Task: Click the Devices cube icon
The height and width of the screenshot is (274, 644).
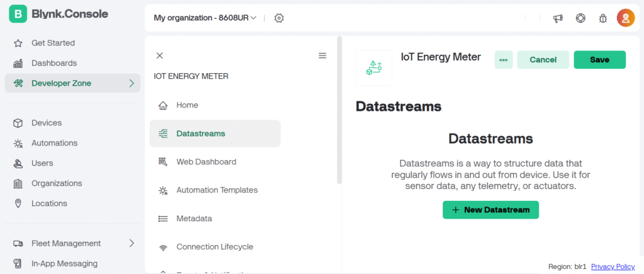Action: (x=18, y=123)
